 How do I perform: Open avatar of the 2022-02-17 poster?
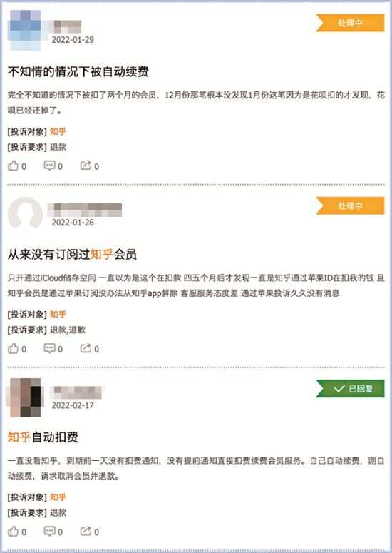click(26, 397)
